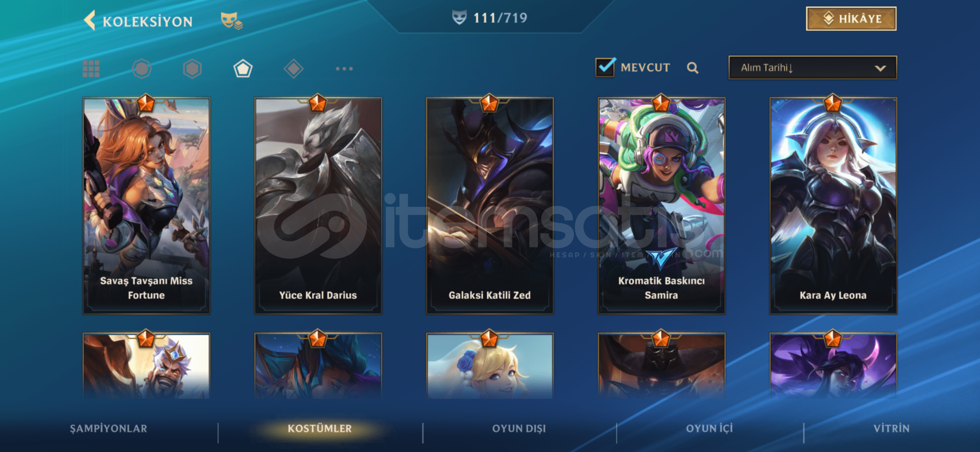
Task: Open more filters via three dots
Action: pyautogui.click(x=344, y=69)
